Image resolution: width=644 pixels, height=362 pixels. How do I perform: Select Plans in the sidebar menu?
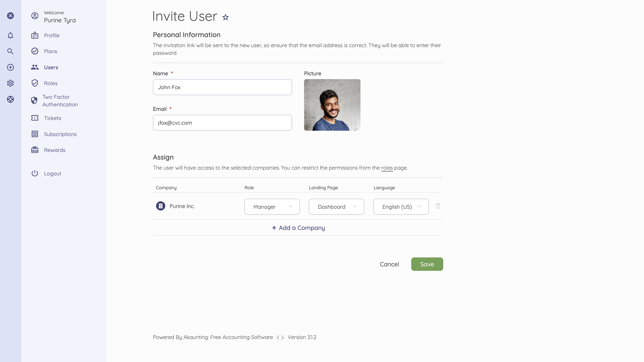tap(51, 51)
